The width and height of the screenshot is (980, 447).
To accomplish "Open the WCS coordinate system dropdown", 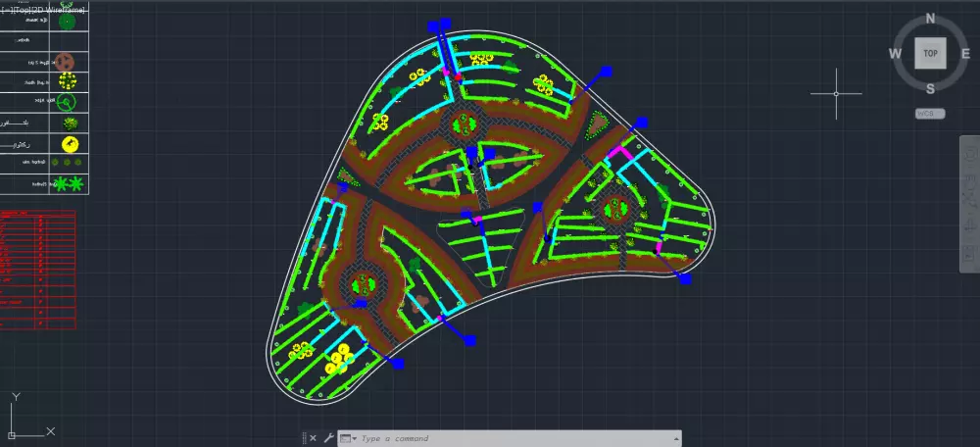I will [x=930, y=114].
